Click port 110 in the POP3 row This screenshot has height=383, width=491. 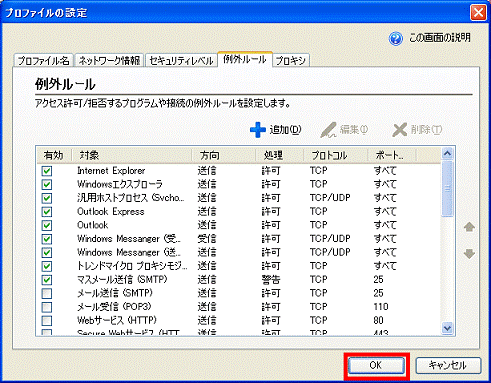pyautogui.click(x=381, y=307)
